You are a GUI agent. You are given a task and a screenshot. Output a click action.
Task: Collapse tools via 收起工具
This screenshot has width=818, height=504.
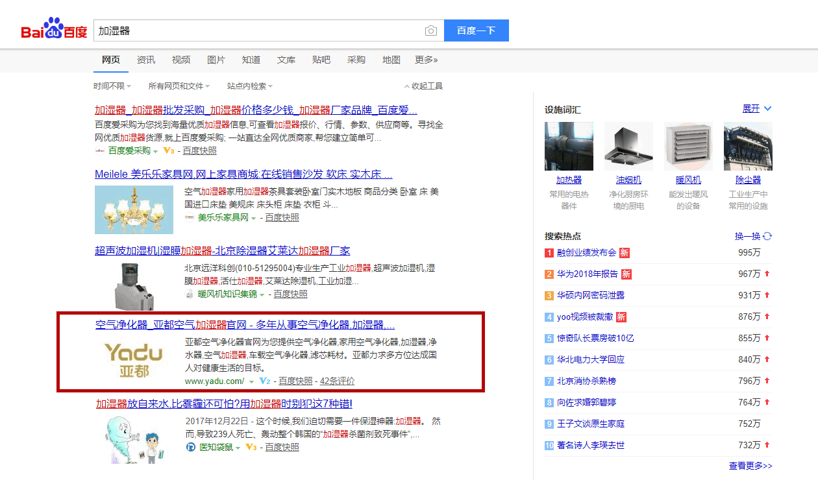point(423,86)
